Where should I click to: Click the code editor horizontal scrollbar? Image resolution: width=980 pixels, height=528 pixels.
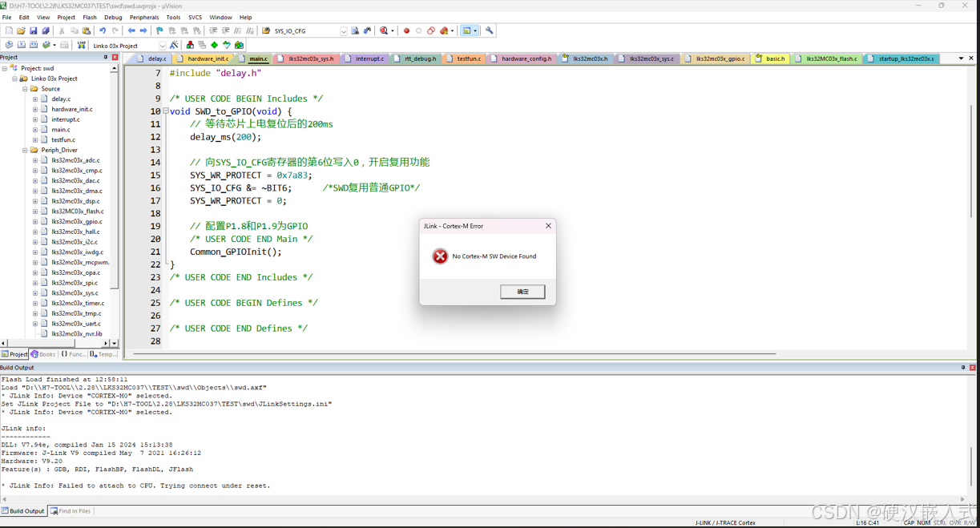click(x=455, y=353)
